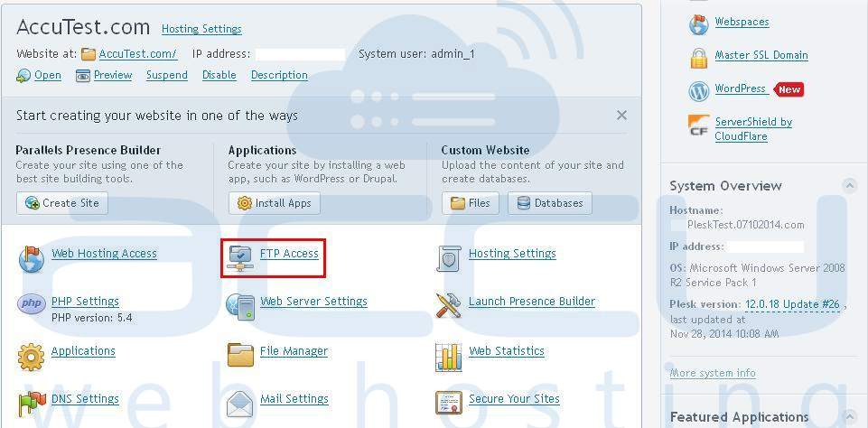868x428 pixels.
Task: Click the Web Server Settings server icon
Action: 240,307
